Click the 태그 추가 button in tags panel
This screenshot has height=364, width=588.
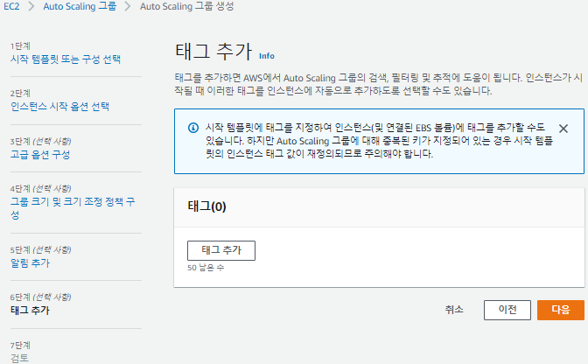pos(221,250)
